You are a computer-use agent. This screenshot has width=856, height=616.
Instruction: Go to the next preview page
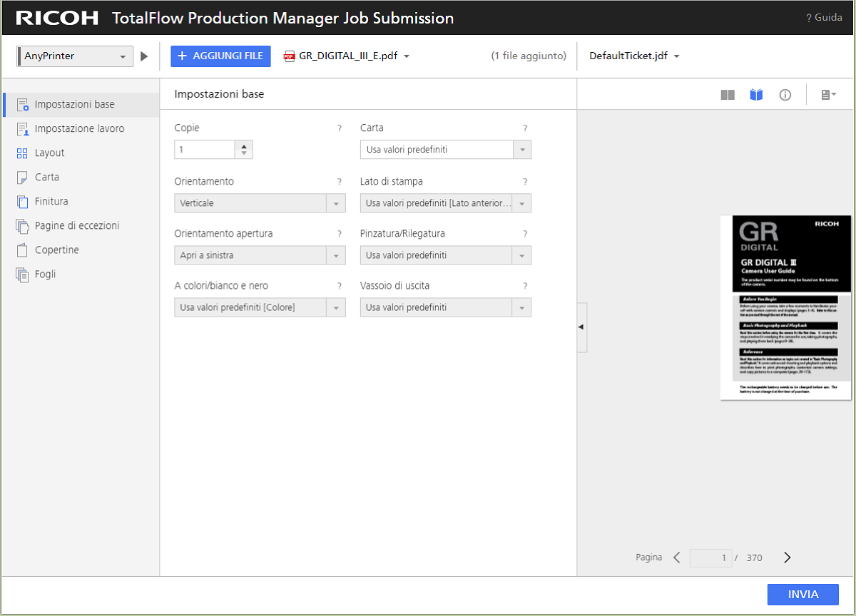tap(787, 558)
